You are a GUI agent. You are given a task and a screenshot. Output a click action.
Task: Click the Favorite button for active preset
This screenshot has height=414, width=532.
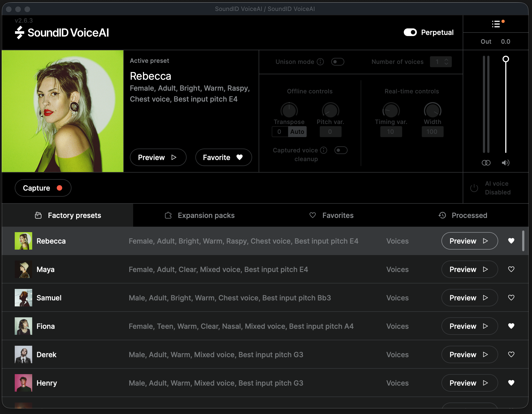pos(223,157)
